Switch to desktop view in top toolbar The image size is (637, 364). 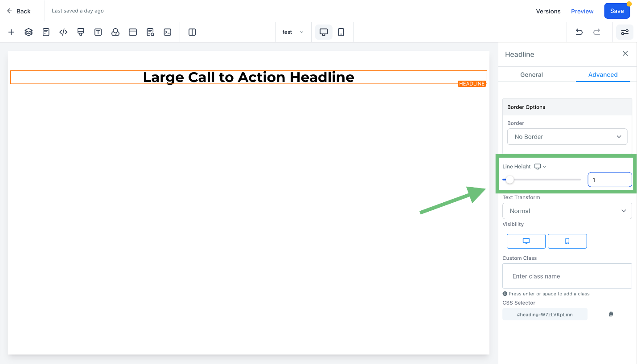[324, 32]
